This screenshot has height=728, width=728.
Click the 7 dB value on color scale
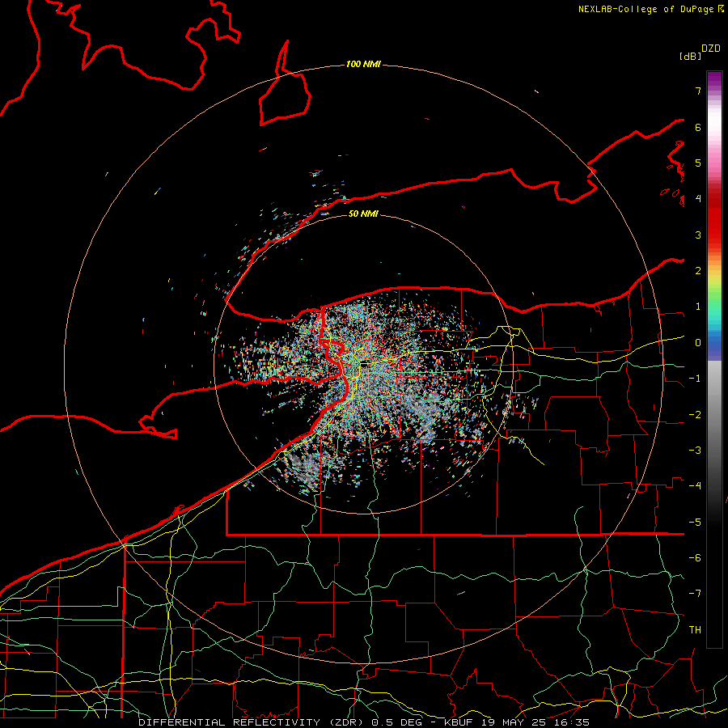698,91
